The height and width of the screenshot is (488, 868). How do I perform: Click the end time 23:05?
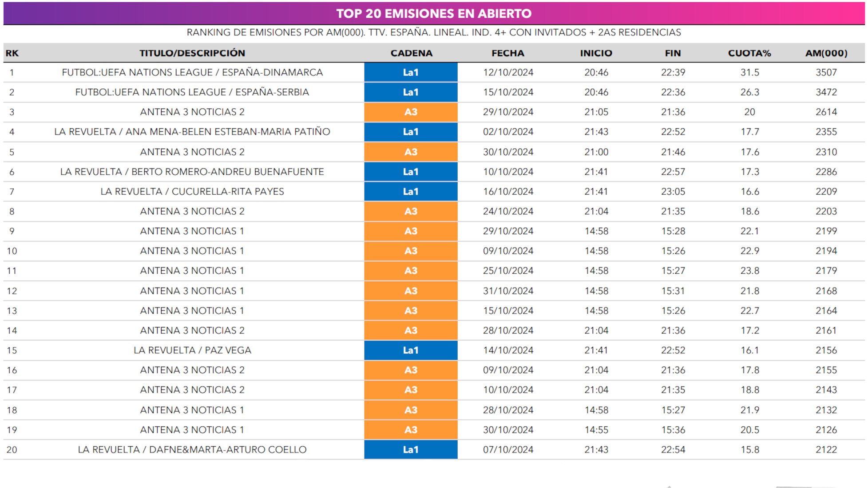(673, 192)
